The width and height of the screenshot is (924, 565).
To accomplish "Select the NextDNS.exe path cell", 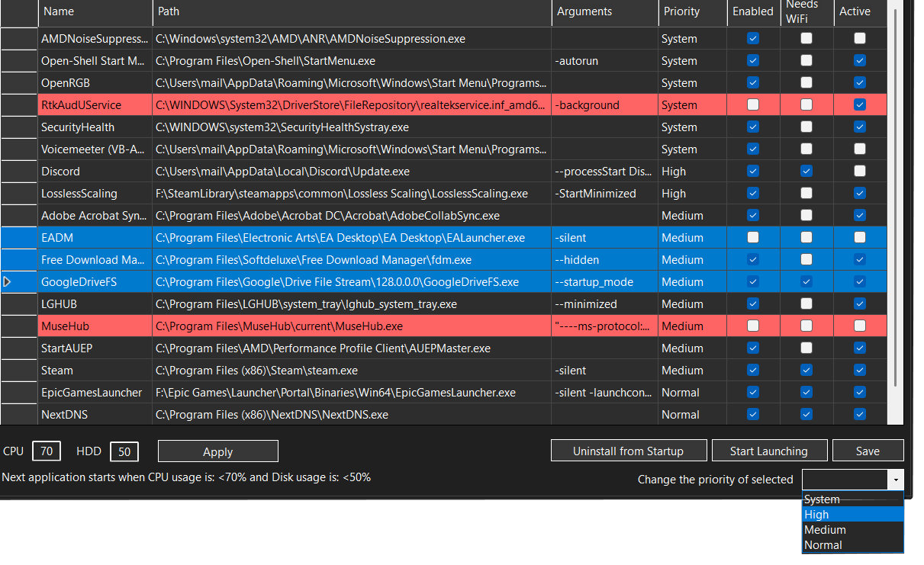I will [x=352, y=415].
